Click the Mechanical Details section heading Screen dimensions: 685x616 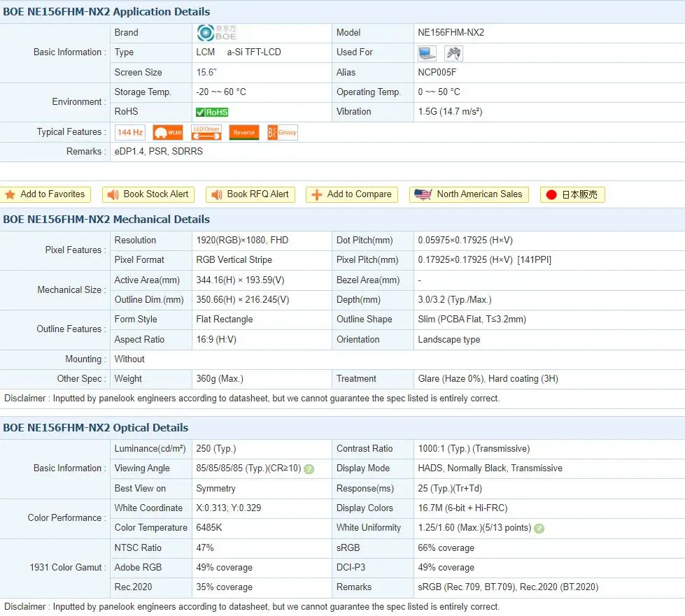click(106, 220)
